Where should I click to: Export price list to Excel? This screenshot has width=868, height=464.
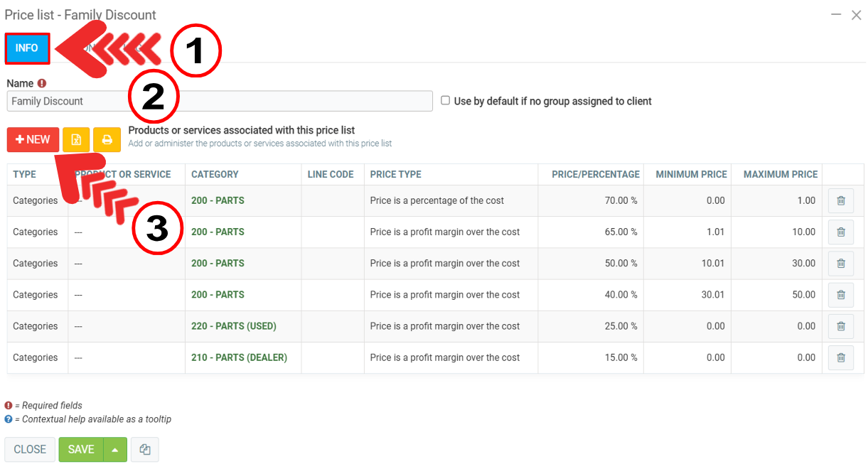click(76, 140)
